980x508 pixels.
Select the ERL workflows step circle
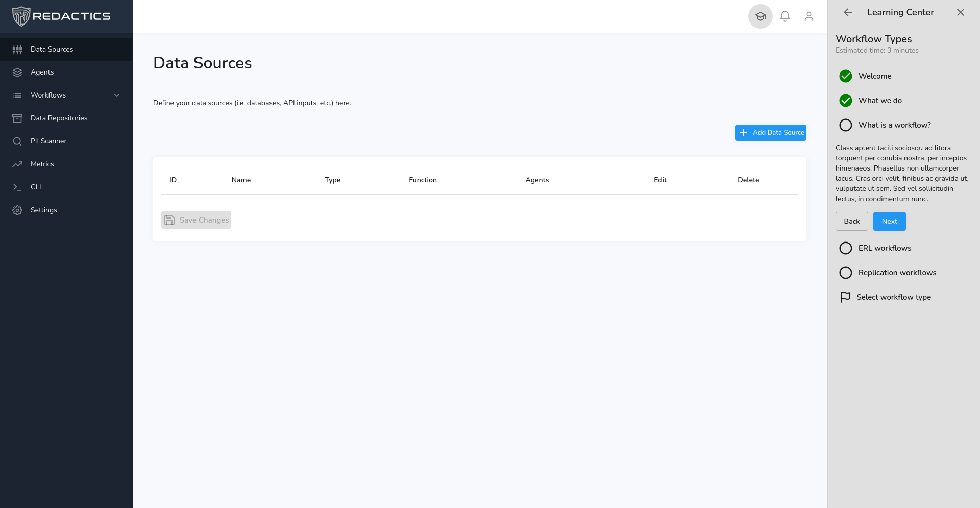tap(846, 248)
